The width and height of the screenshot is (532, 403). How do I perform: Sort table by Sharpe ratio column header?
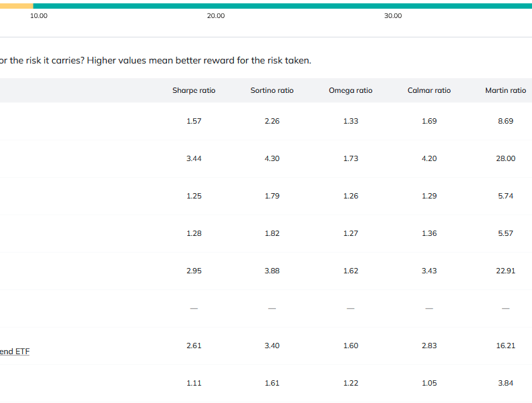pos(194,90)
